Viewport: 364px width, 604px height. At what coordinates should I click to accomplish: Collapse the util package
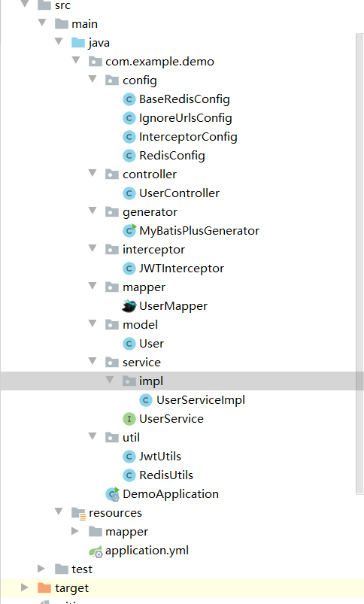pyautogui.click(x=93, y=436)
